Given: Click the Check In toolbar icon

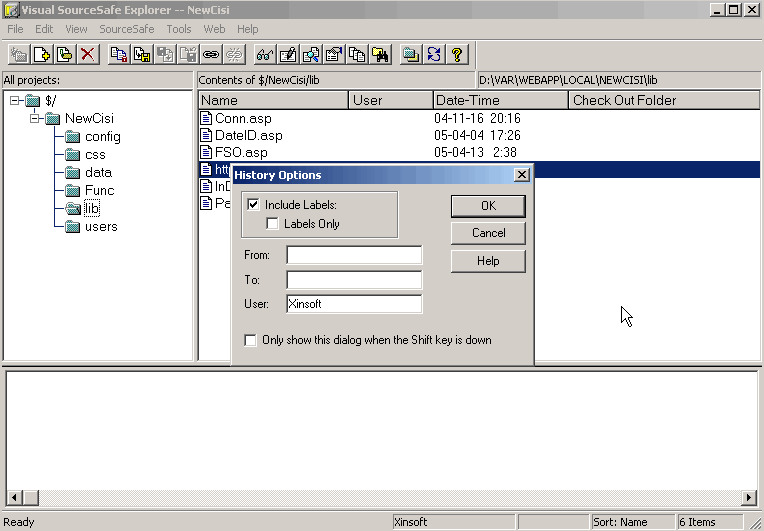Looking at the screenshot, I should point(165,54).
